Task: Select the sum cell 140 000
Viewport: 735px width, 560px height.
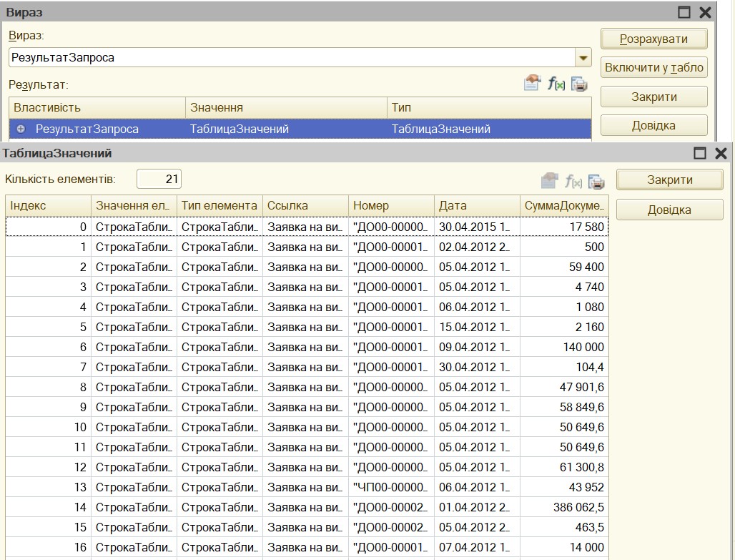Action: point(564,347)
